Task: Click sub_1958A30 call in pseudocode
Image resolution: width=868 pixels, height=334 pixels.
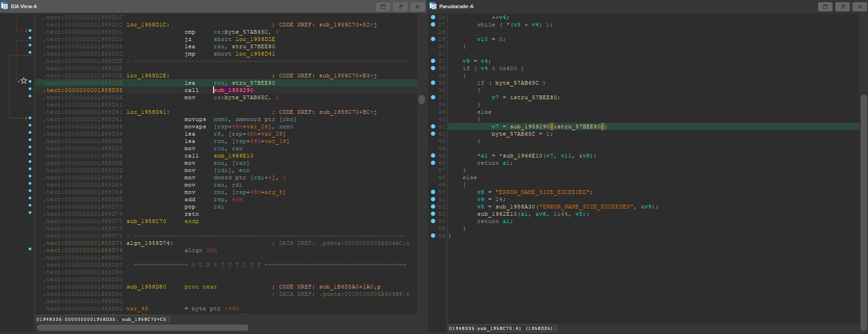Action: tap(515, 207)
